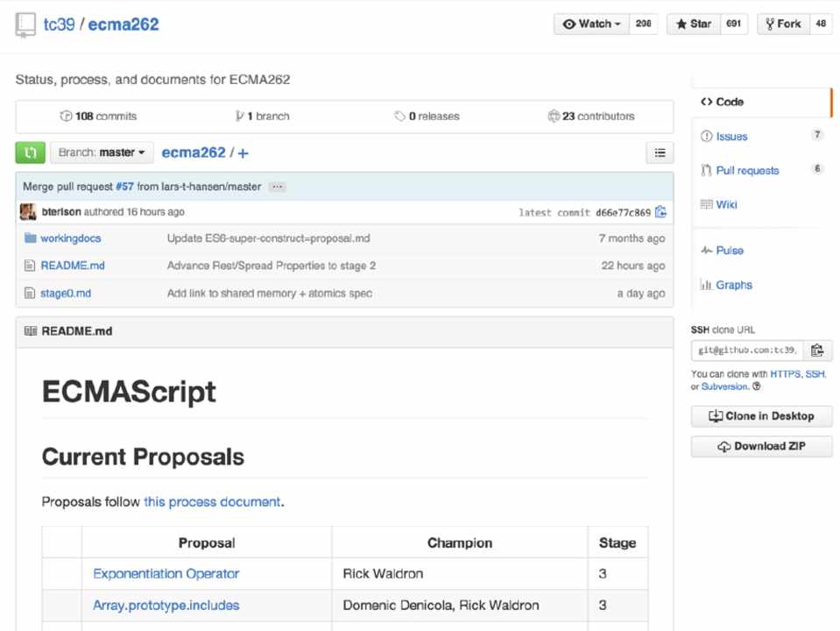Open the Pulse section

tap(729, 251)
